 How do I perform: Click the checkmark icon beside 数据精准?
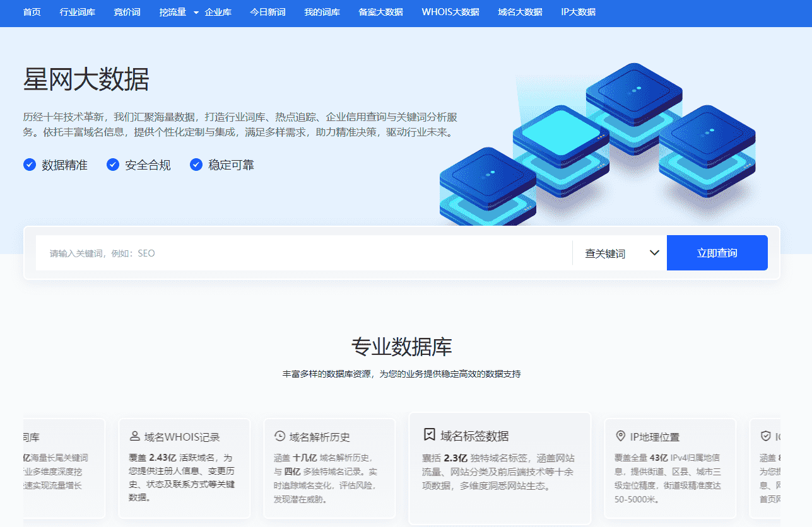pyautogui.click(x=29, y=165)
